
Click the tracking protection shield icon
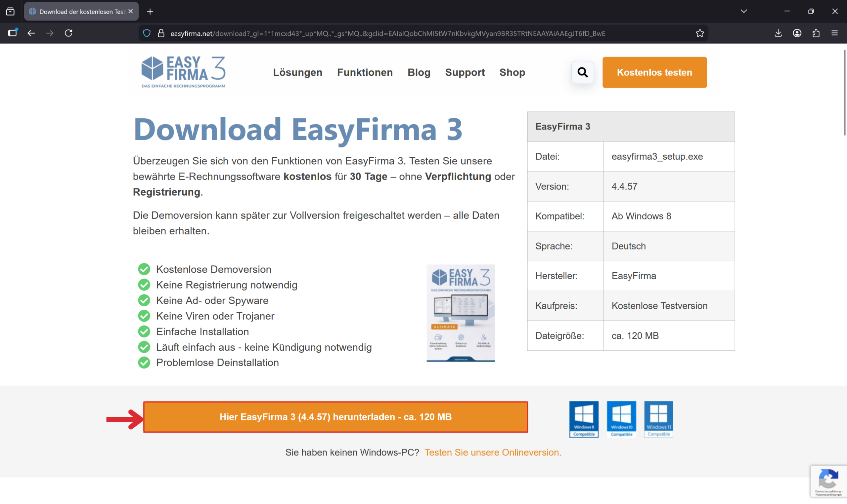(147, 33)
